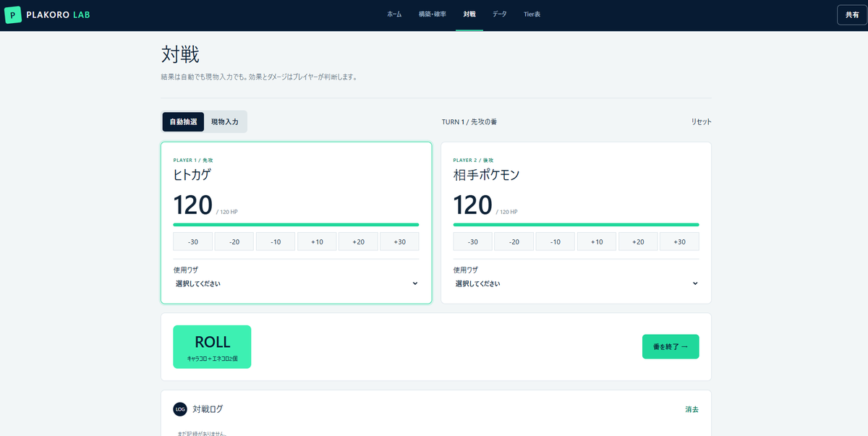Click the 相手ポケモン player name

coord(487,174)
